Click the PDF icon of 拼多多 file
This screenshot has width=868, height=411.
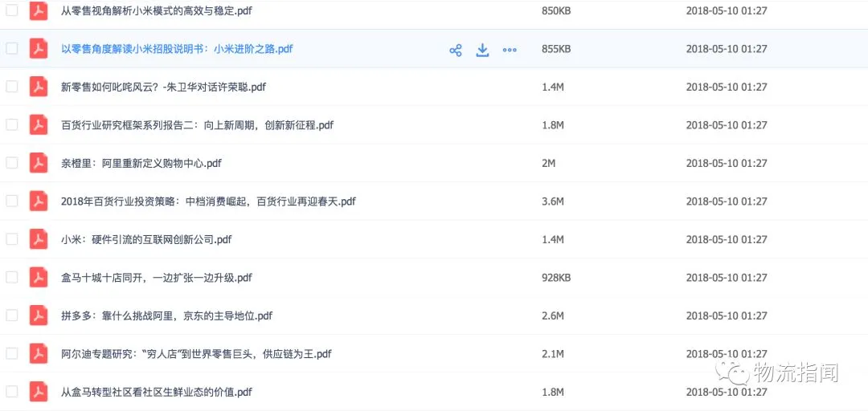click(x=39, y=315)
